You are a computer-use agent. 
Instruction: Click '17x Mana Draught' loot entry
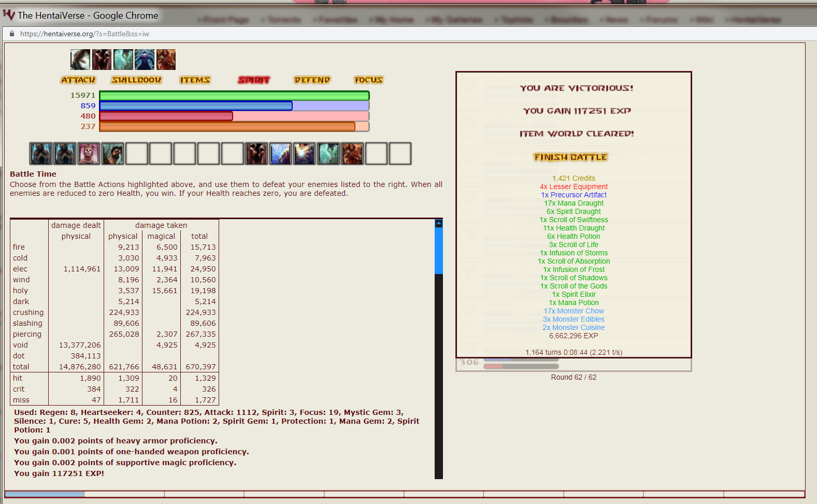574,203
